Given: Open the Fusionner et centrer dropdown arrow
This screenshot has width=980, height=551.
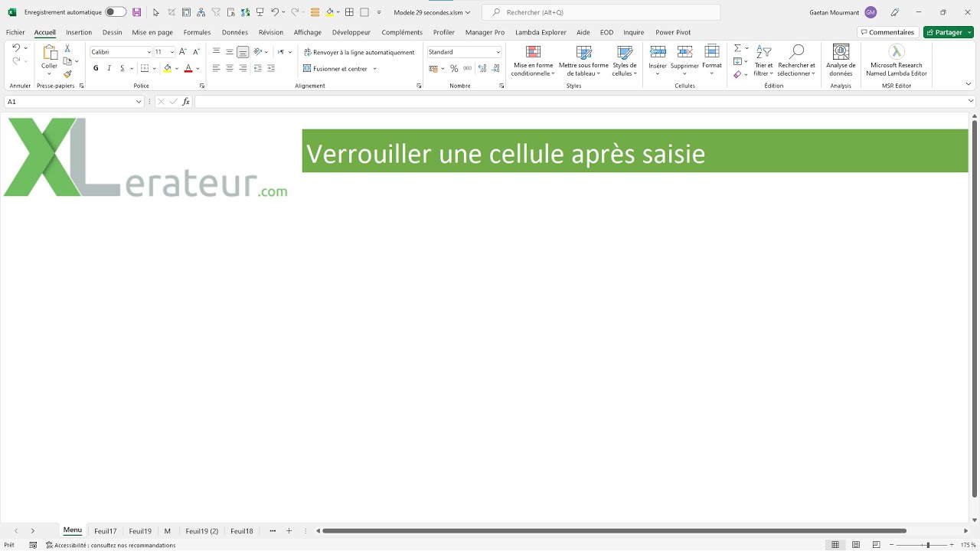Looking at the screenshot, I should point(374,69).
